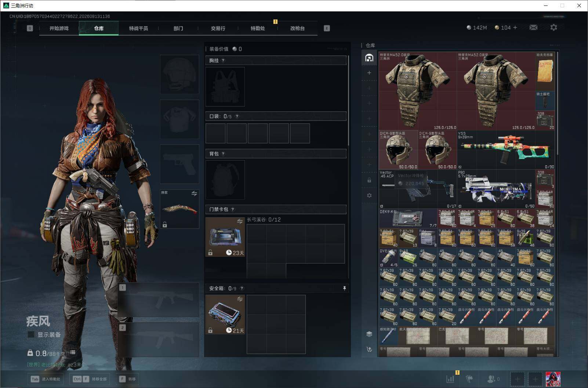Click the empty backpack slot under 背包
The width and height of the screenshot is (588, 388).
(225, 180)
